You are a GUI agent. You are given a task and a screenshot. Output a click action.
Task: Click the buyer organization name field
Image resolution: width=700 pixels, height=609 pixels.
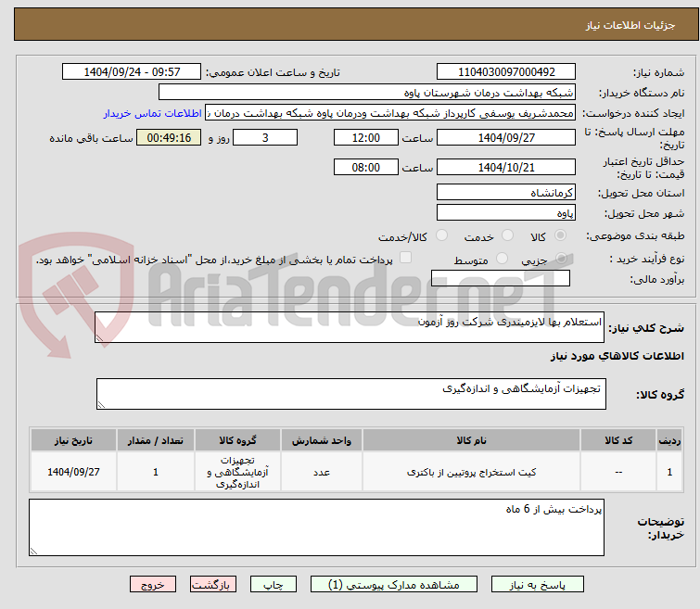click(367, 93)
